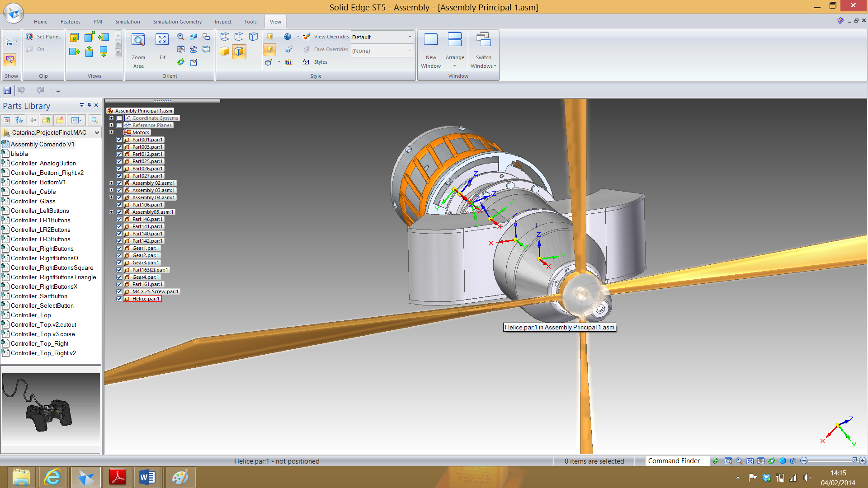Click the status bar Zoom Area icon
Screen dimensions: 868x488
tap(728, 461)
